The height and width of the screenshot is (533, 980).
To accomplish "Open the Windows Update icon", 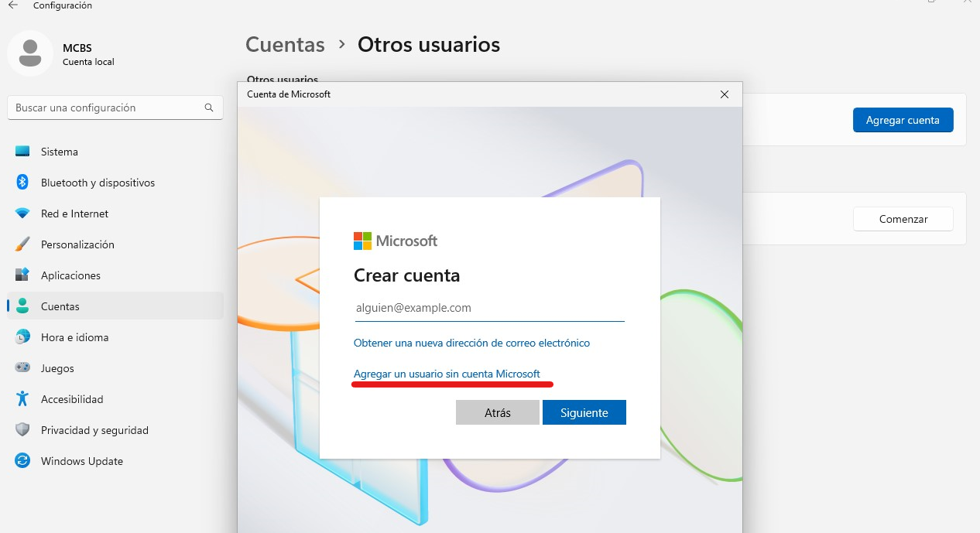I will point(22,461).
